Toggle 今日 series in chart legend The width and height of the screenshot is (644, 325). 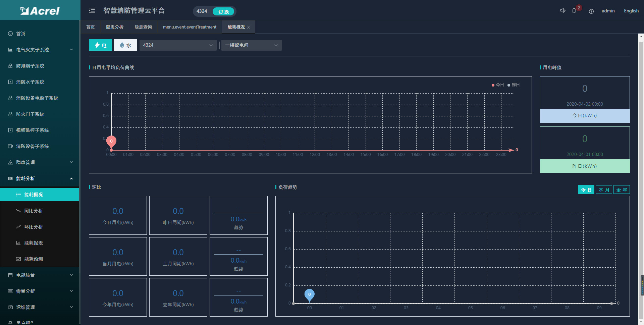[x=498, y=85]
